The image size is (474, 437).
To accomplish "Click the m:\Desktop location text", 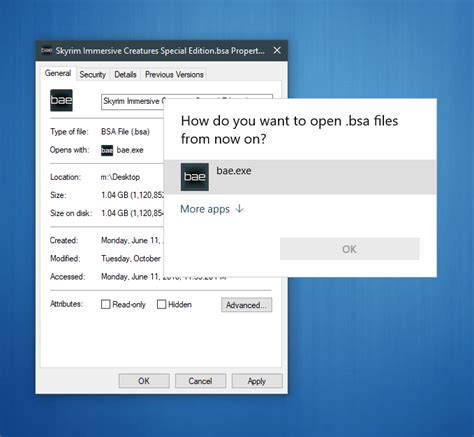I will (x=120, y=177).
